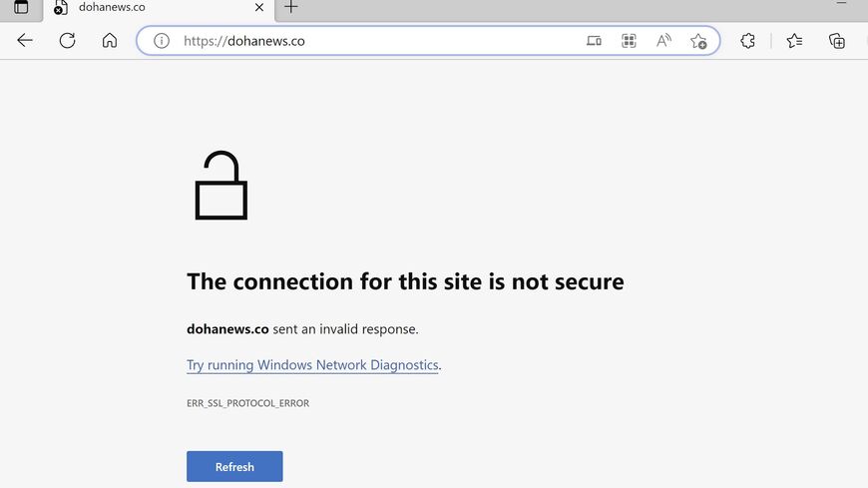Click the Back navigation arrow
Screen dimensions: 868x488
point(25,41)
